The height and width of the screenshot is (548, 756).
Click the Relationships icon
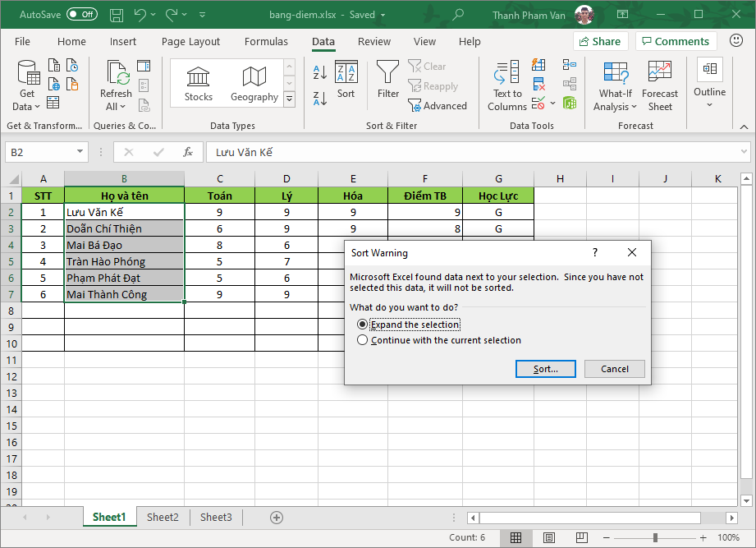(570, 84)
